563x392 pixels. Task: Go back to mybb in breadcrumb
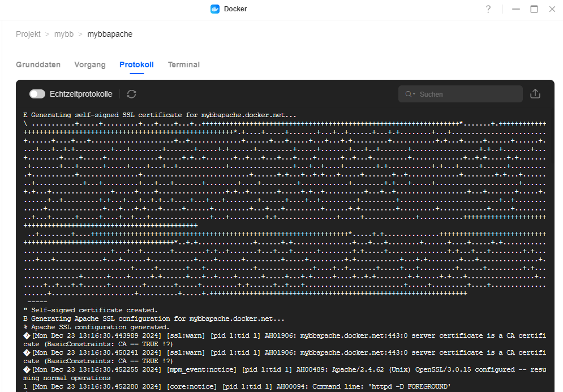point(64,34)
